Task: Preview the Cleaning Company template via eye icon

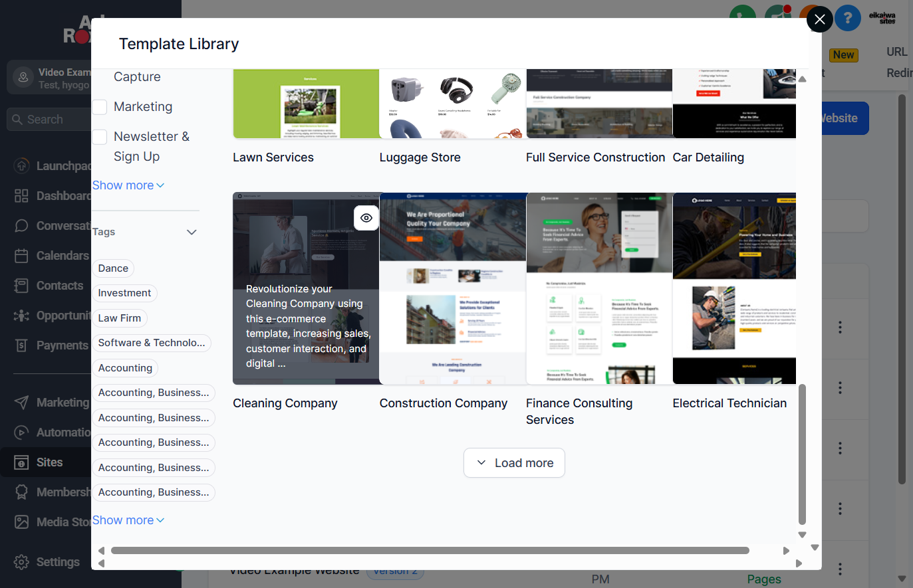Action: pos(366,218)
